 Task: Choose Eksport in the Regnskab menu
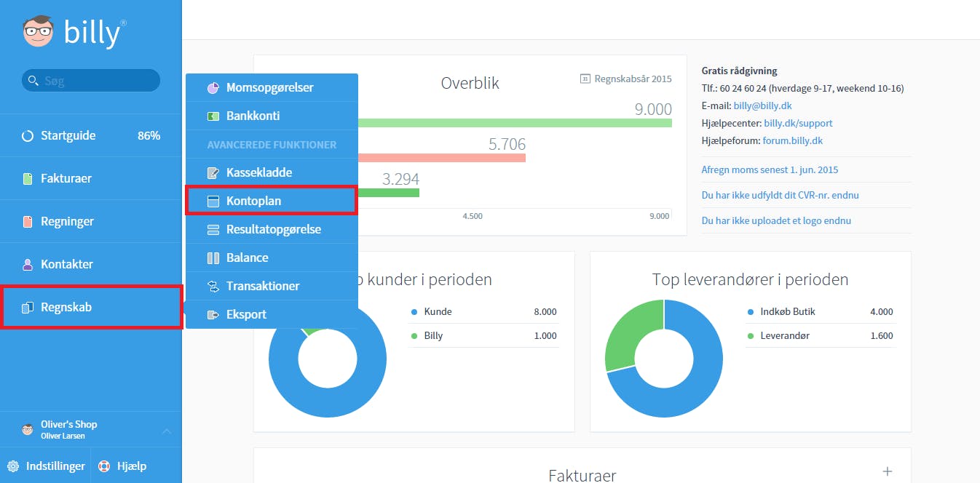(x=272, y=315)
